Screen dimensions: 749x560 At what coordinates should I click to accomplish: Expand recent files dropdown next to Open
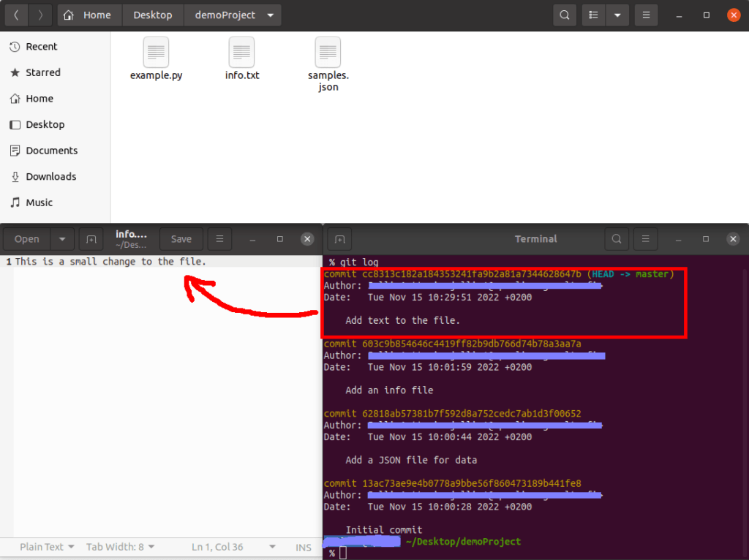pos(62,239)
